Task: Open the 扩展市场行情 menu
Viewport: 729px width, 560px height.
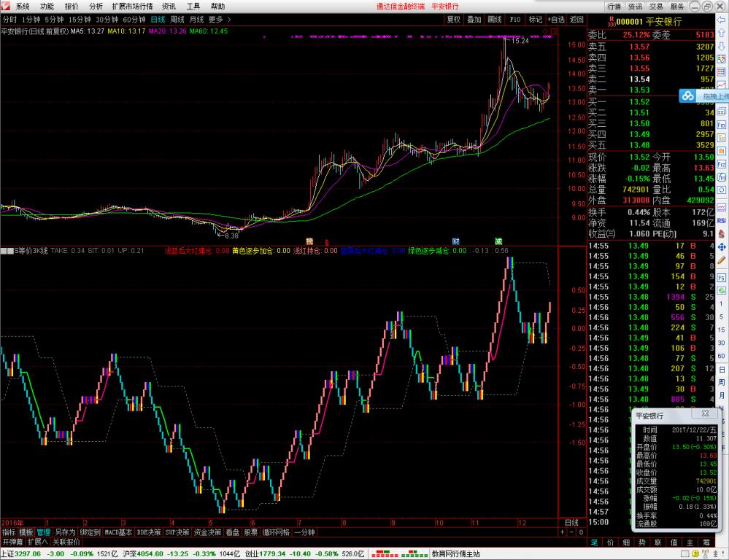Action: coord(133,6)
